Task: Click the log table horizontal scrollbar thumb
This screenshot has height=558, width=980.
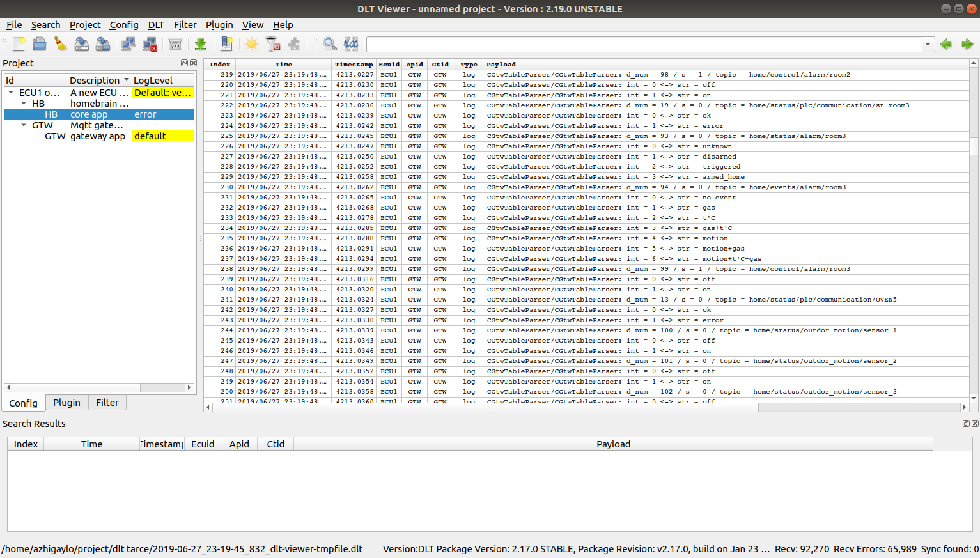Action: pyautogui.click(x=486, y=407)
